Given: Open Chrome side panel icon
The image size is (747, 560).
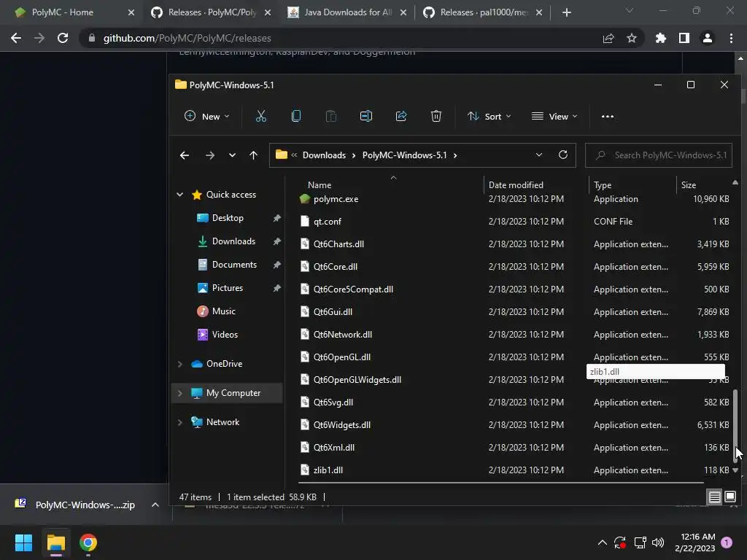Looking at the screenshot, I should pyautogui.click(x=684, y=38).
